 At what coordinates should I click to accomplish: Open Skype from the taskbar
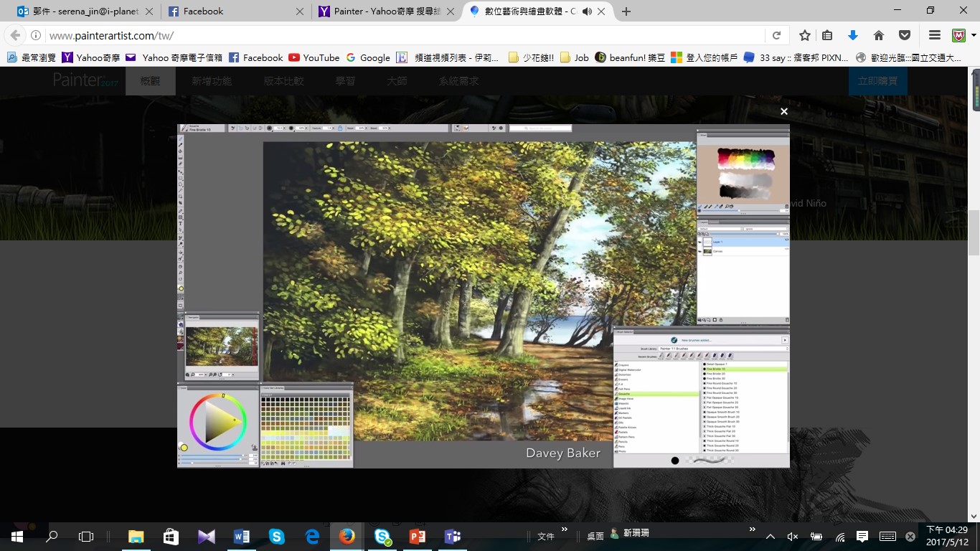pyautogui.click(x=276, y=536)
